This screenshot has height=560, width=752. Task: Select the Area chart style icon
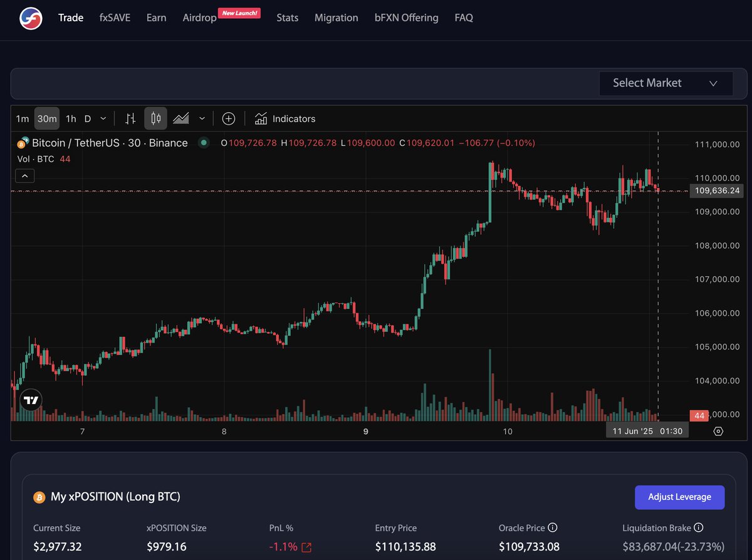click(x=181, y=118)
